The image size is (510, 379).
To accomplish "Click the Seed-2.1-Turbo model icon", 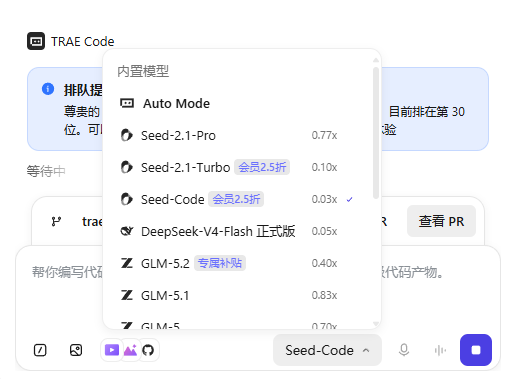I will pos(126,167).
